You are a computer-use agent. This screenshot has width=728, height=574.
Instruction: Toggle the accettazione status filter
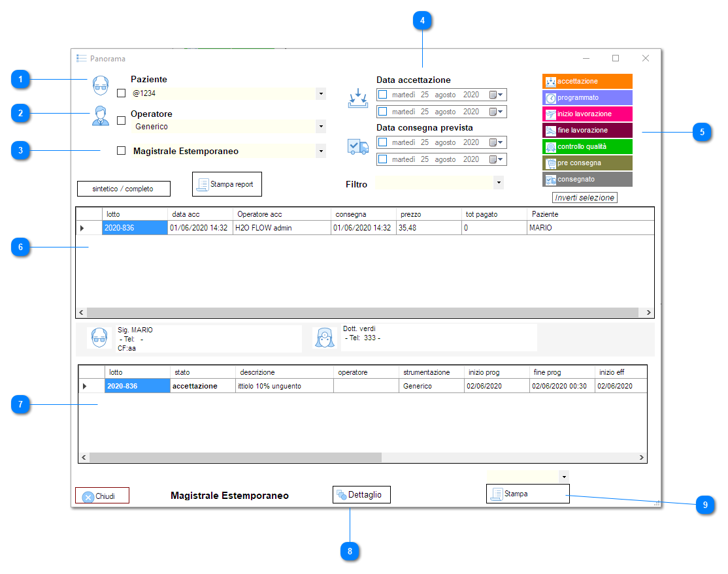click(x=587, y=81)
